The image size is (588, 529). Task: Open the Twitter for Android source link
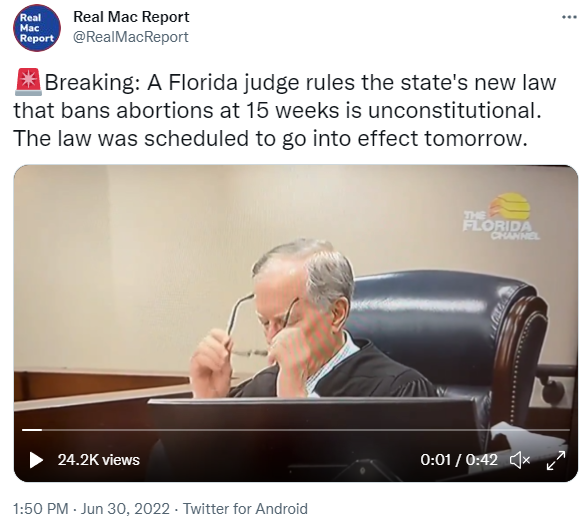[245, 509]
